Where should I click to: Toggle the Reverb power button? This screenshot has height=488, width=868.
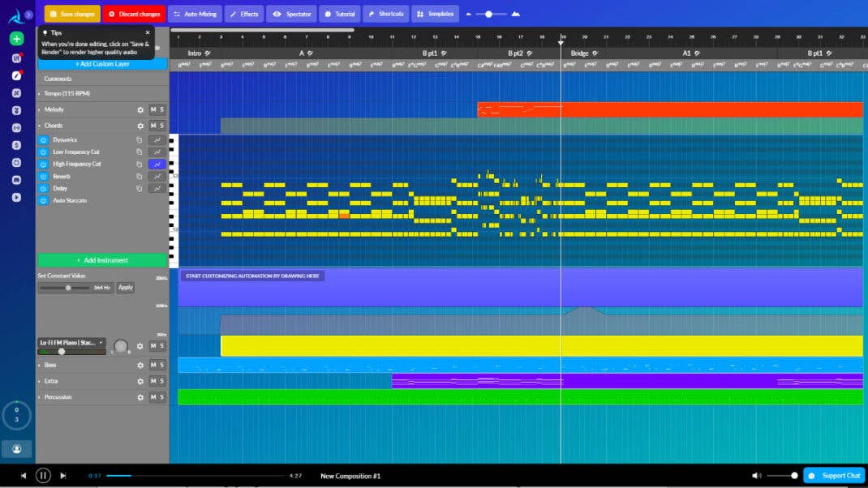tap(43, 177)
